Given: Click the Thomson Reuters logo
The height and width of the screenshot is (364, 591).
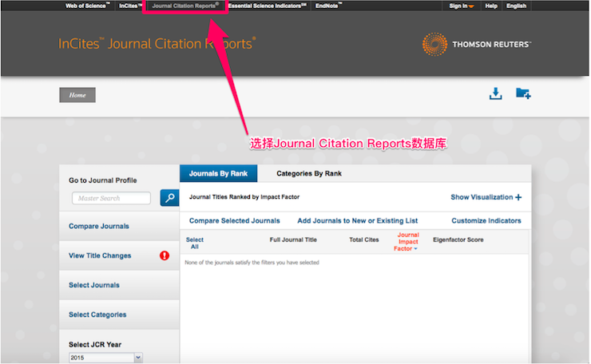Looking at the screenshot, I should coord(476,44).
